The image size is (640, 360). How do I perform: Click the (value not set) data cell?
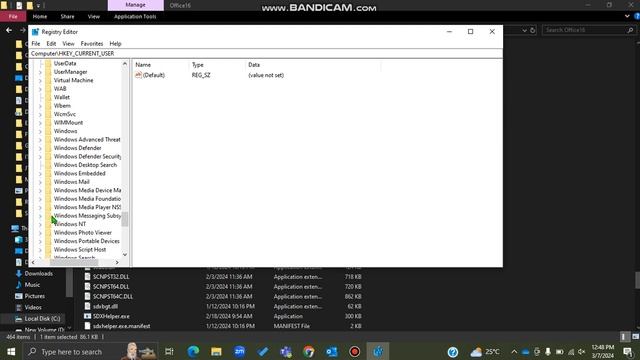266,75
